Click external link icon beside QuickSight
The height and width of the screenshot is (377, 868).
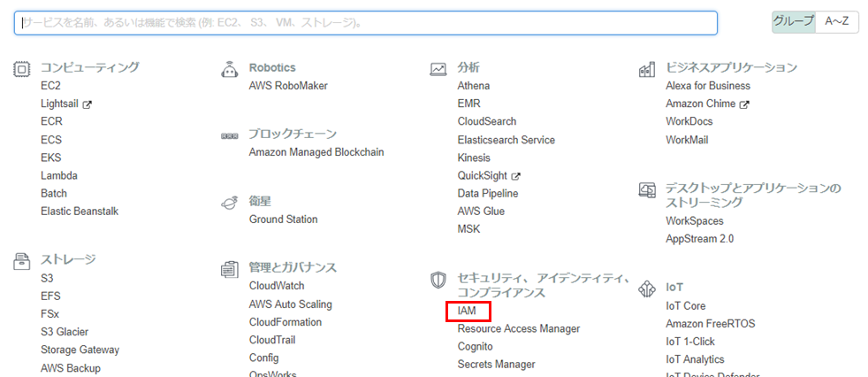516,176
